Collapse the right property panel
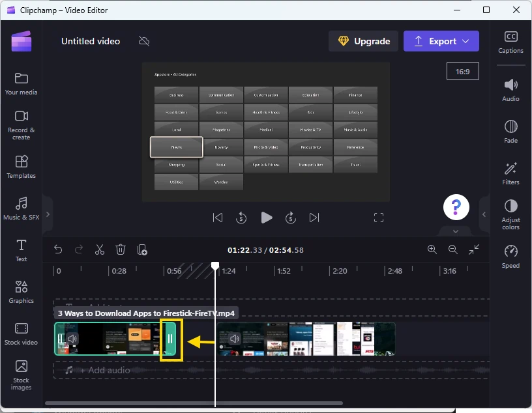This screenshot has height=413, width=532. point(484,214)
